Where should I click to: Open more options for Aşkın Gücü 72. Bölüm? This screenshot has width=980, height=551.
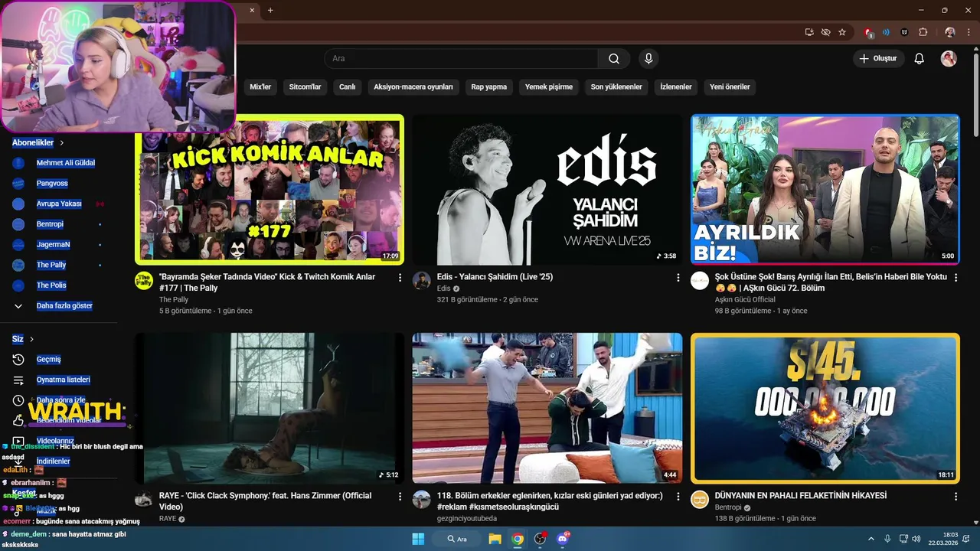pos(955,278)
